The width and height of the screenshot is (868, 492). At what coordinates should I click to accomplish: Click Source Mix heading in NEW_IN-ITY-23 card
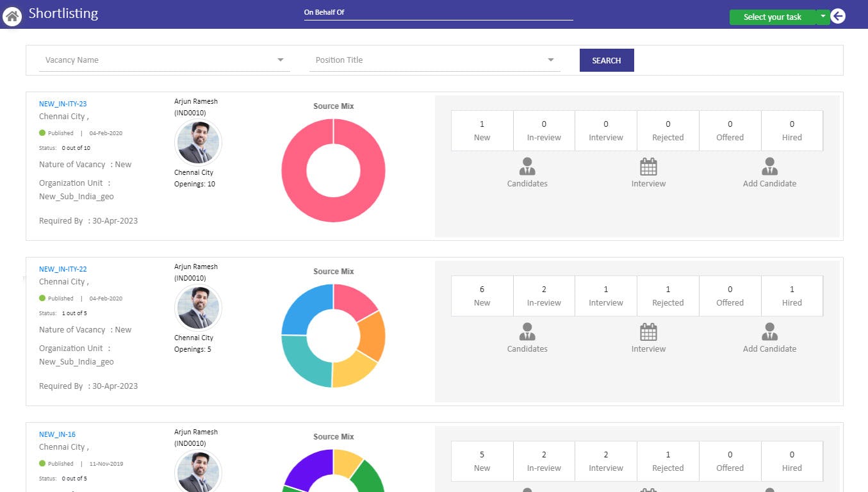[x=333, y=106]
